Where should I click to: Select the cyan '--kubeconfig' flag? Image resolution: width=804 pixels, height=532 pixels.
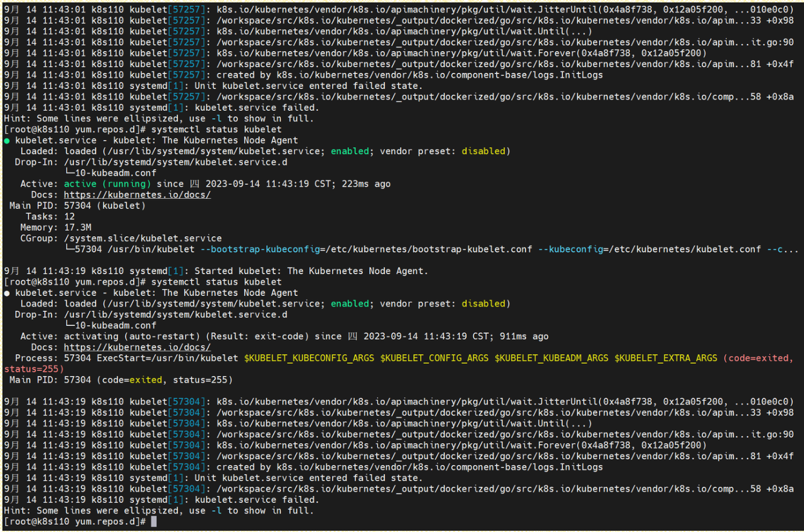(570, 249)
